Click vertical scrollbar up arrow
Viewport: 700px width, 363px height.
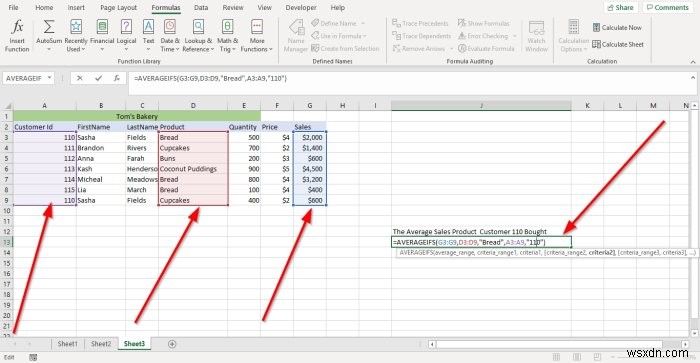[x=694, y=106]
